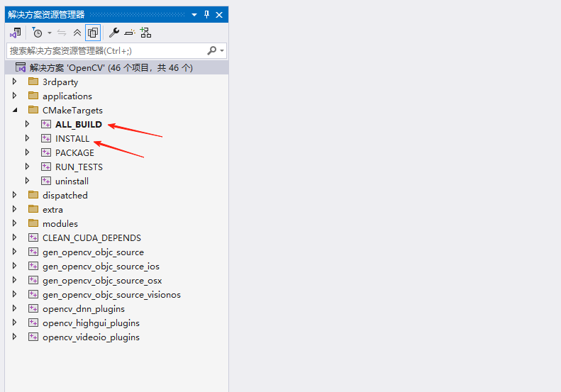This screenshot has width=561, height=392.
Task: Click the ALL_BUILD C++ project icon
Action: tap(46, 124)
